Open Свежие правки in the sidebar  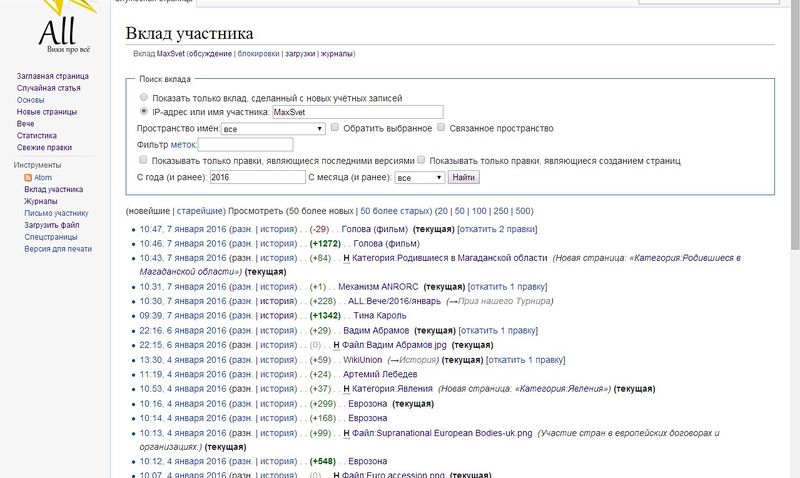click(44, 147)
